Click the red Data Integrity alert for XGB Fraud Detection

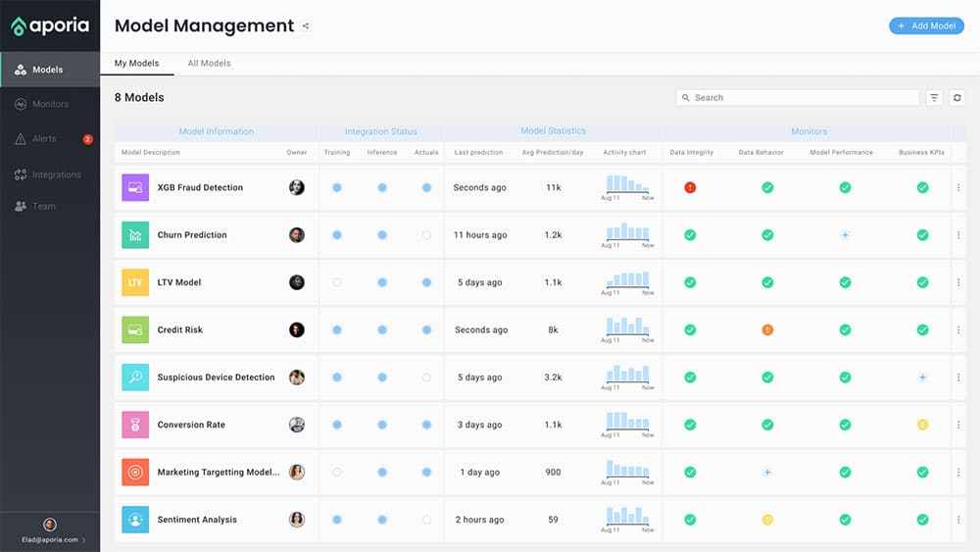(x=690, y=187)
